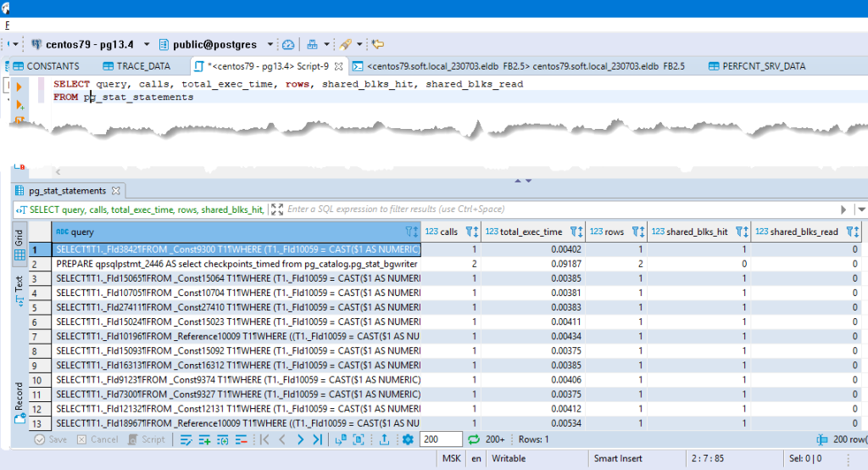Viewport: 868px width, 470px height.
Task: Execute SQL statement with the orange play arrow
Action: (x=19, y=87)
